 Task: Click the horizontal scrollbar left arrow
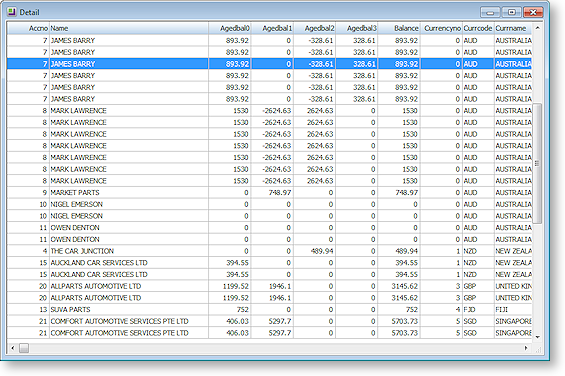click(13, 348)
